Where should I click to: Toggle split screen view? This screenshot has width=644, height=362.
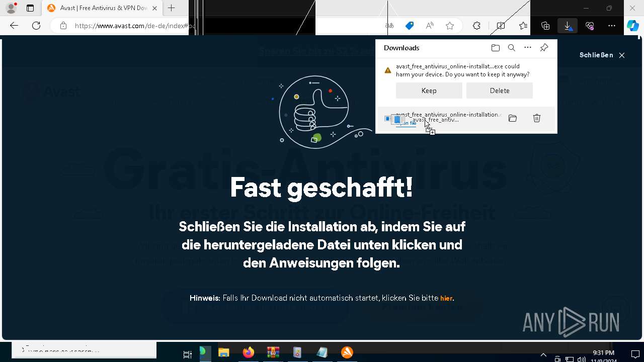point(501,26)
